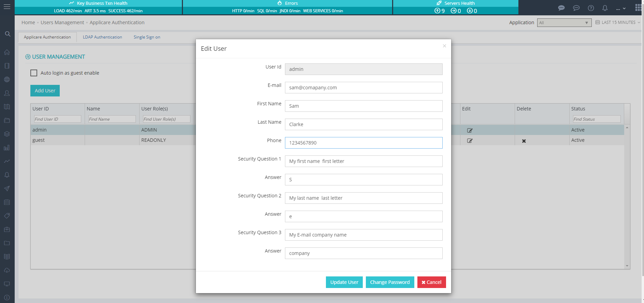Click the Update User button

(x=344, y=282)
